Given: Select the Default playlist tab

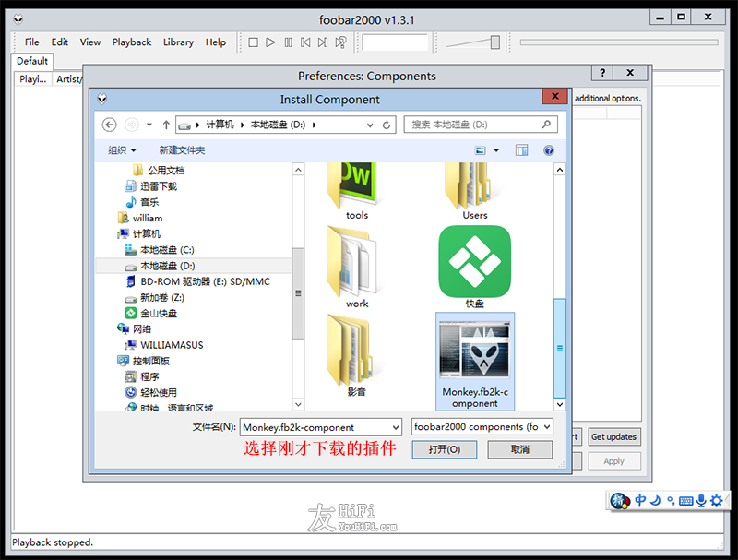Looking at the screenshot, I should tap(32, 61).
